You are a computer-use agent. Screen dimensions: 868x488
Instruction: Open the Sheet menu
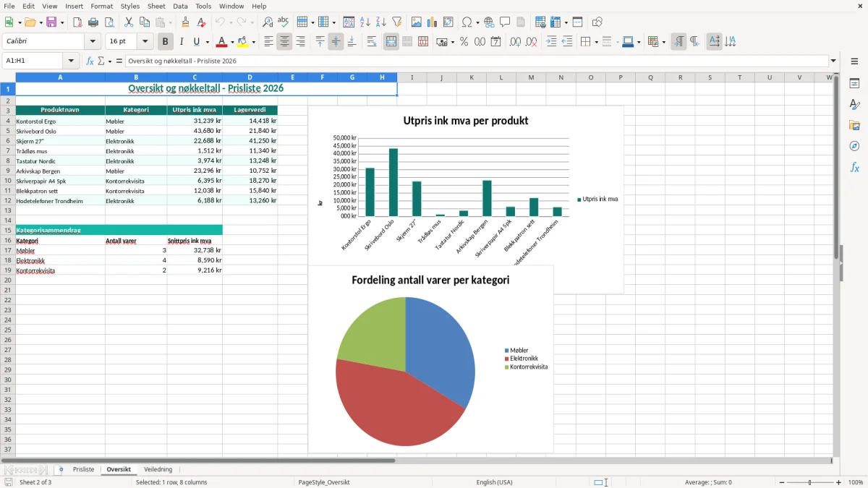pyautogui.click(x=156, y=6)
